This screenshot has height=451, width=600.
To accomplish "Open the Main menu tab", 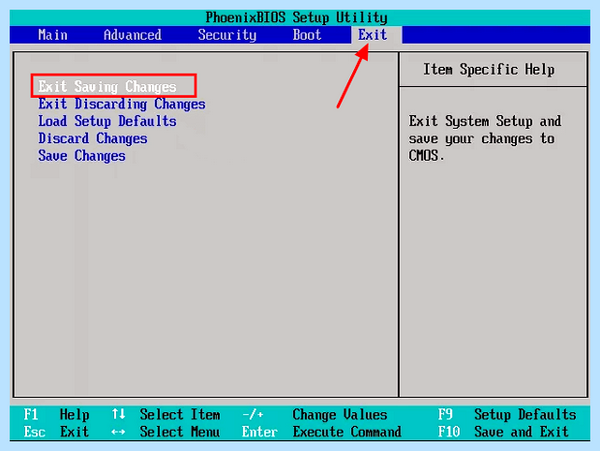I will 53,35.
